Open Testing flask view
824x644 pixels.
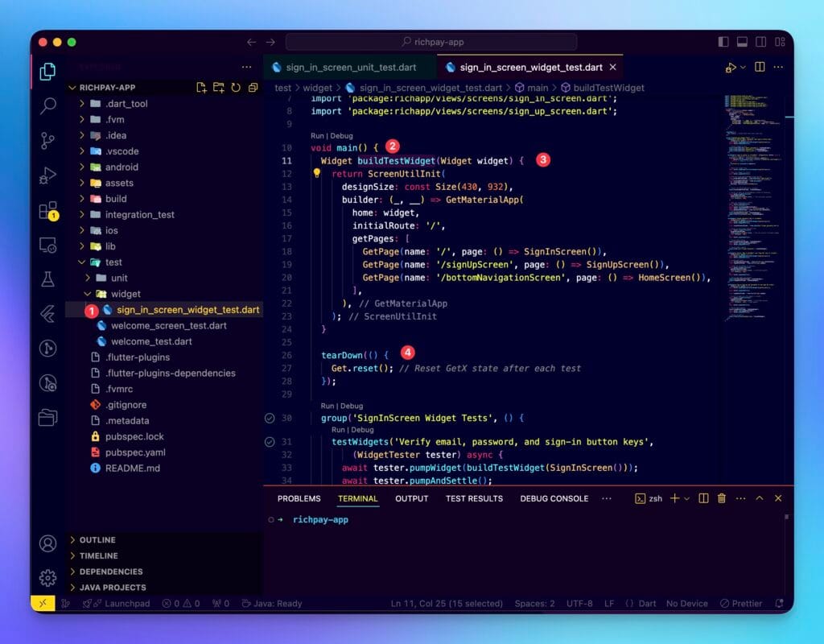47,279
